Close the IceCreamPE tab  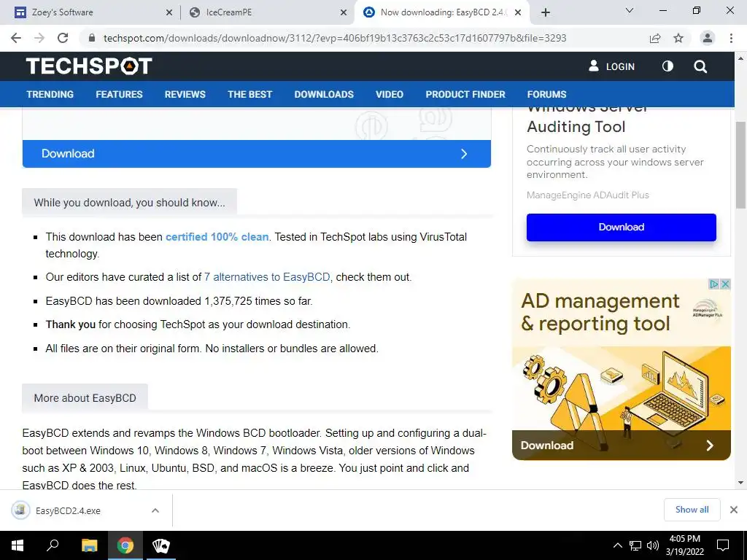[x=344, y=12]
